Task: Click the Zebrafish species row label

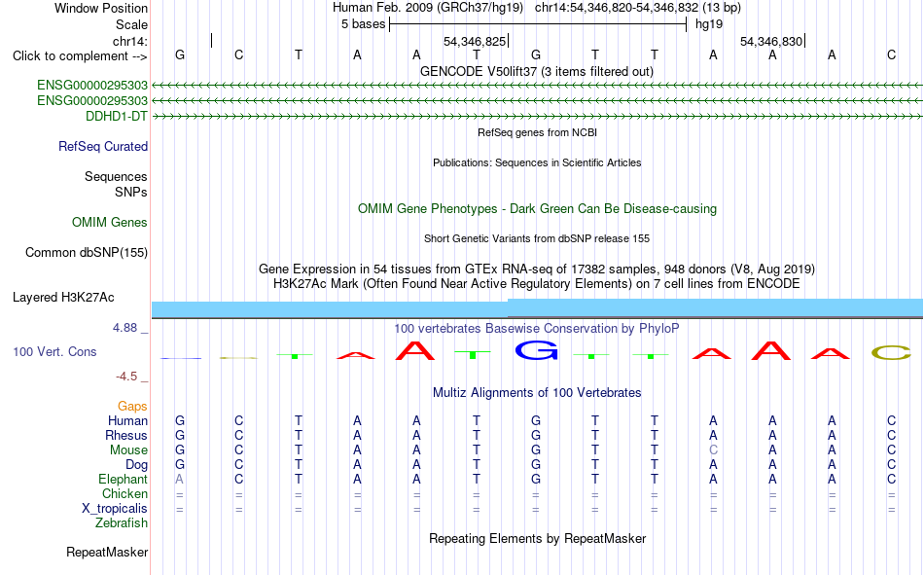Action: pos(122,523)
